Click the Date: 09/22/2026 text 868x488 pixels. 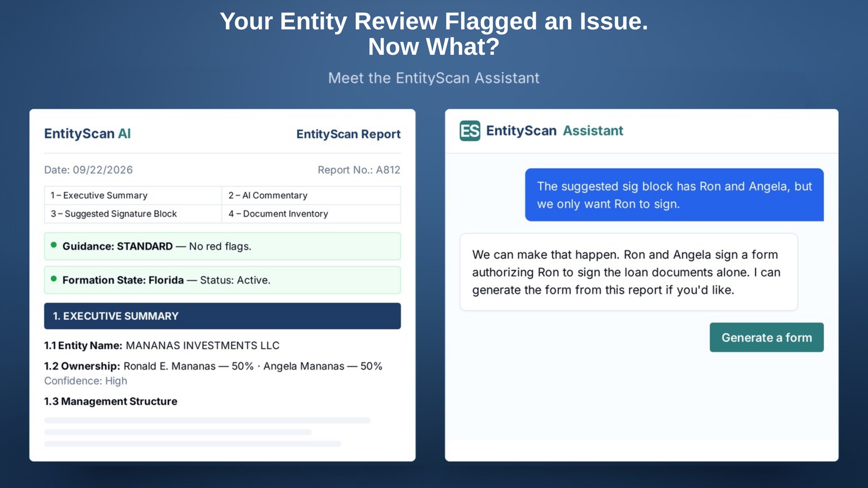[x=89, y=170]
